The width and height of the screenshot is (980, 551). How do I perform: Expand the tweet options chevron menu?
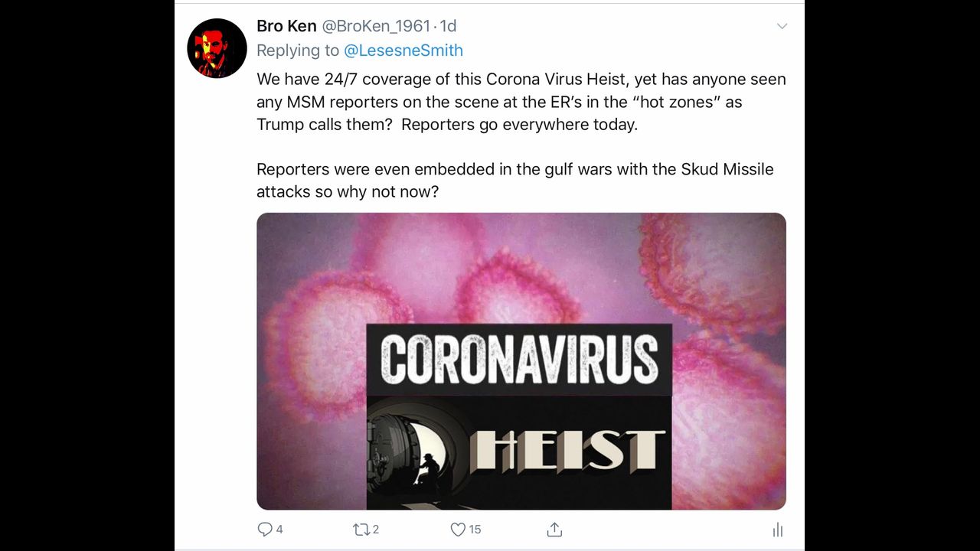tap(782, 26)
